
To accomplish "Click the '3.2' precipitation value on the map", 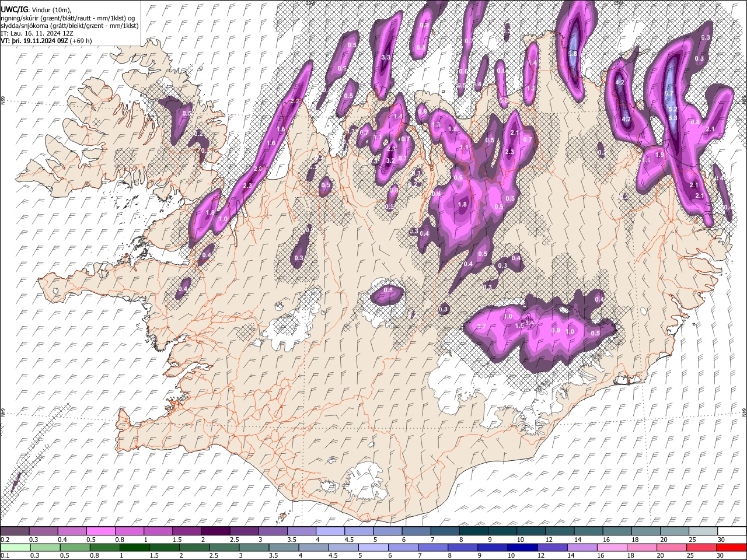I will (391, 160).
